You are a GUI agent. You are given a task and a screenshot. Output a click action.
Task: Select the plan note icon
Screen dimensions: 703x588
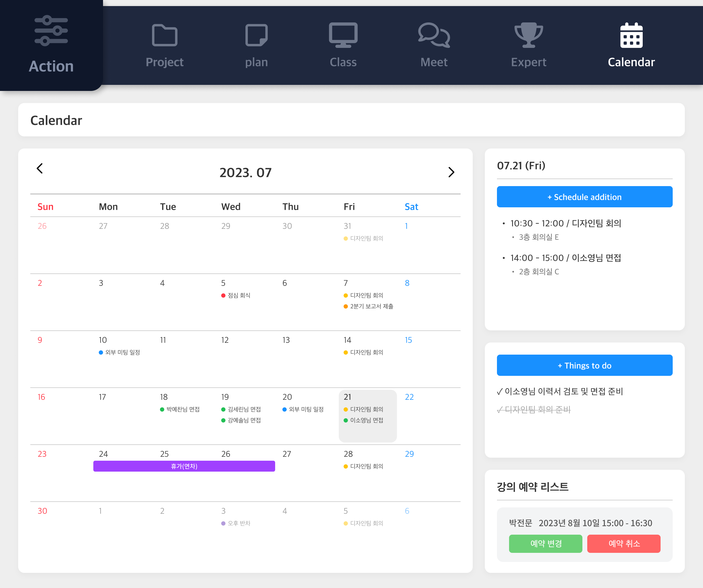[256, 35]
